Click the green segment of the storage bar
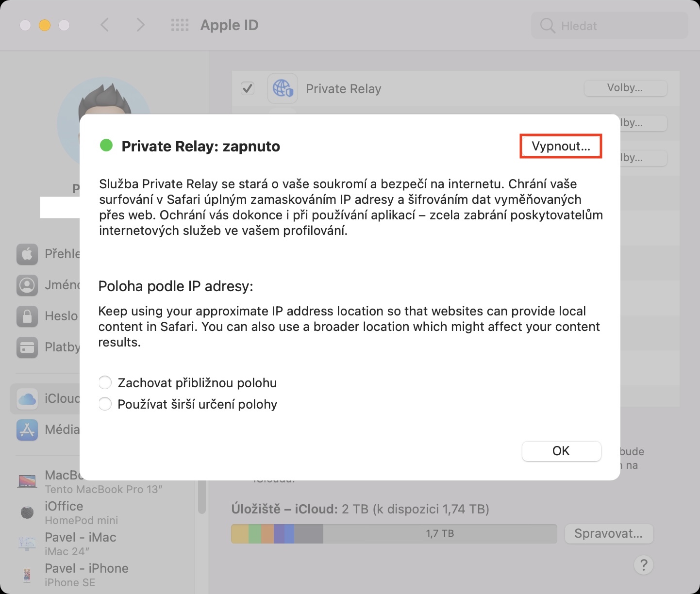This screenshot has width=700, height=594. pos(255,534)
